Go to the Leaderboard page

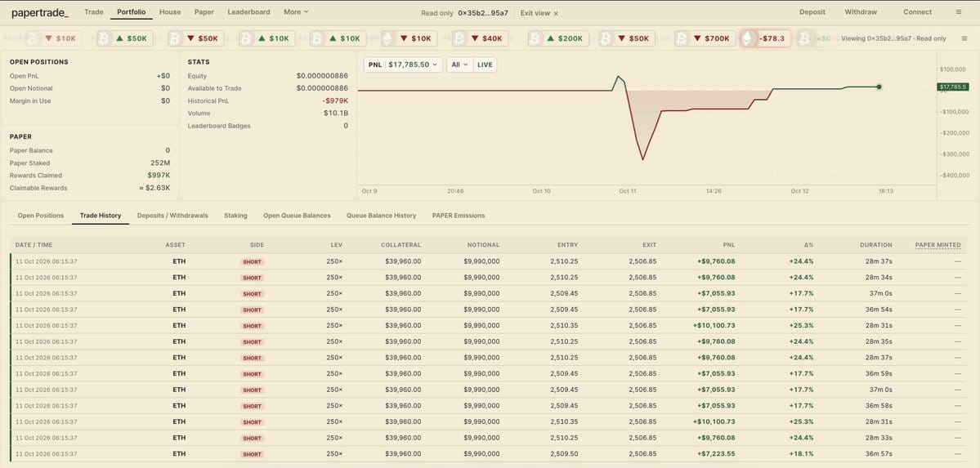click(x=248, y=12)
